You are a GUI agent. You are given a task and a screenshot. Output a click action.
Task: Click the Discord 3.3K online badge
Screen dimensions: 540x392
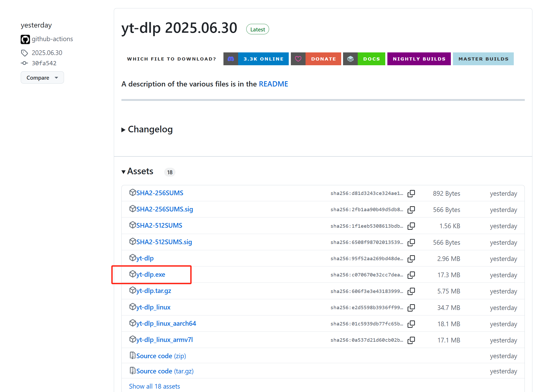tap(256, 59)
